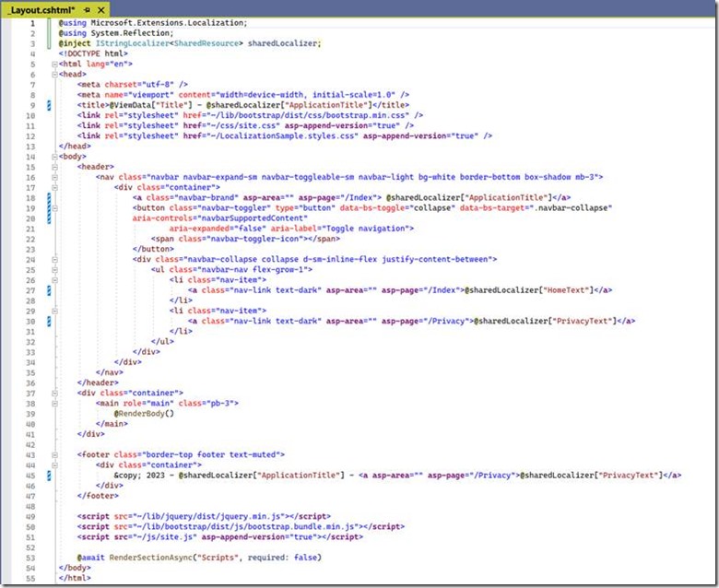Click on bootstrap.bundle.min.js src in line 50
719x588 pixels.
tap(245, 527)
